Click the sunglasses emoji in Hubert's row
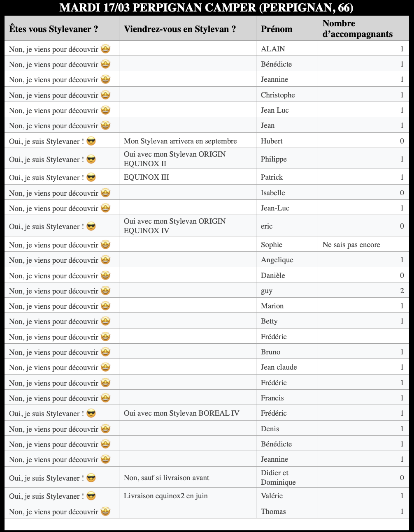414x532 pixels. tap(91, 141)
